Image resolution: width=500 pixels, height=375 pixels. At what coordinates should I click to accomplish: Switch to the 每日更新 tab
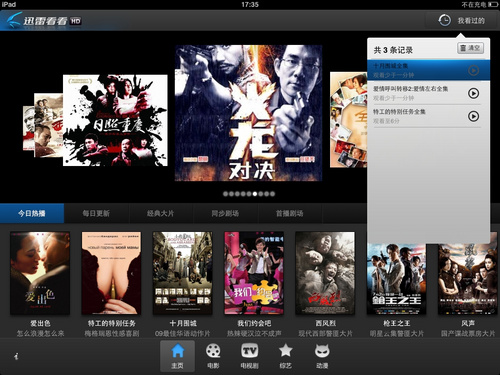pos(96,213)
